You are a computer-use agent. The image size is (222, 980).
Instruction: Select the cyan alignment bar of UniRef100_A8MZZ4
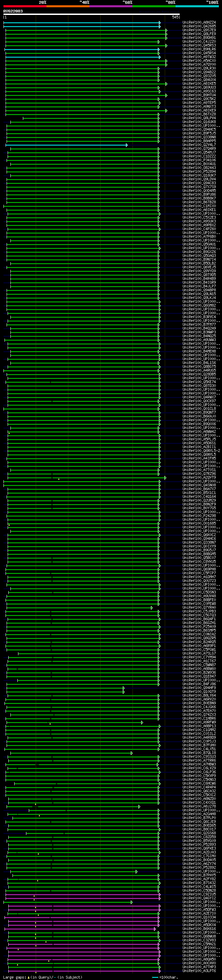click(x=82, y=23)
